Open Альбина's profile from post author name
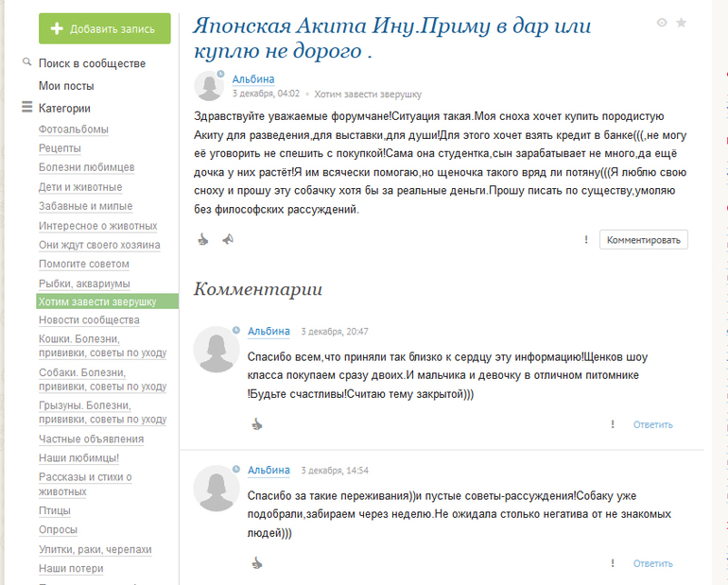 point(253,79)
